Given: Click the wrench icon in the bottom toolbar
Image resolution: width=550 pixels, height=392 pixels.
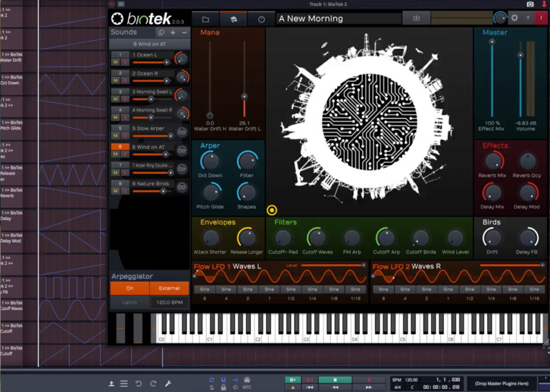Looking at the screenshot, I should tap(168, 383).
